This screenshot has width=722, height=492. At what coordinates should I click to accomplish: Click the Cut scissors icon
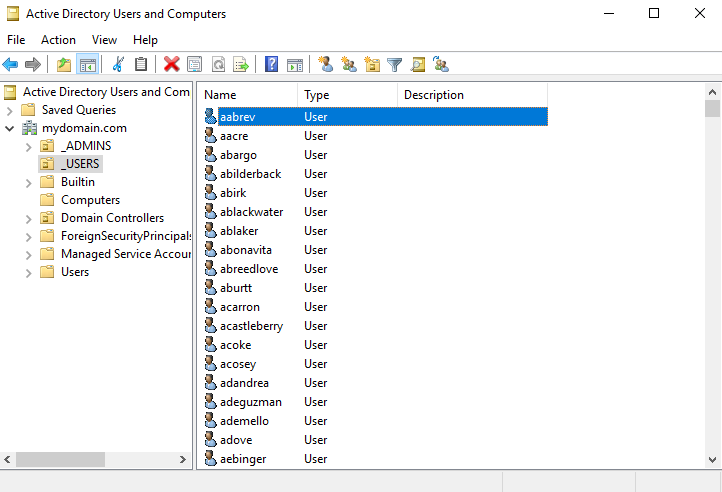118,64
